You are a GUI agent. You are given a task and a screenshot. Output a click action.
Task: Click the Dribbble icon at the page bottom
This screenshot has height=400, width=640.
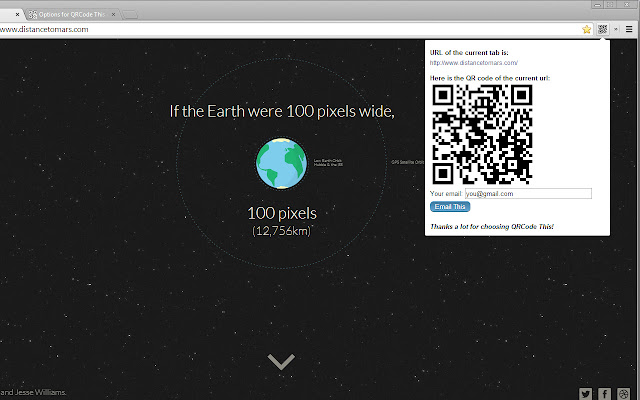pos(624,394)
